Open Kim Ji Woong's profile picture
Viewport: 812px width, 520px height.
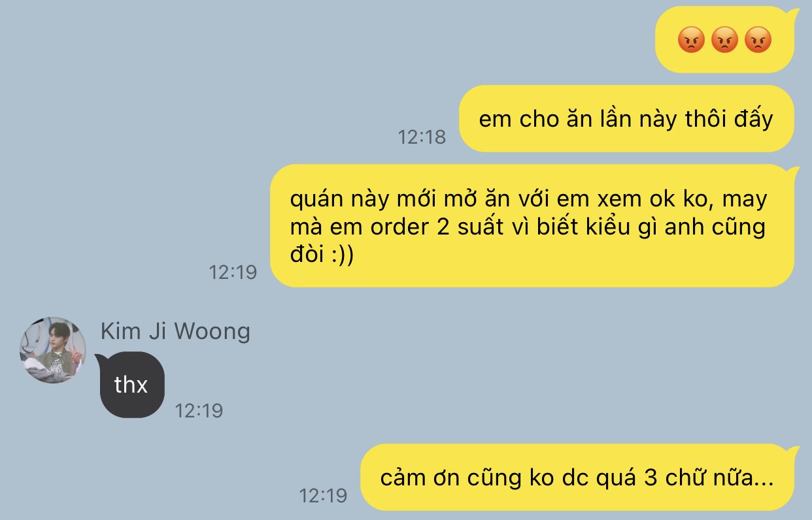[53, 350]
